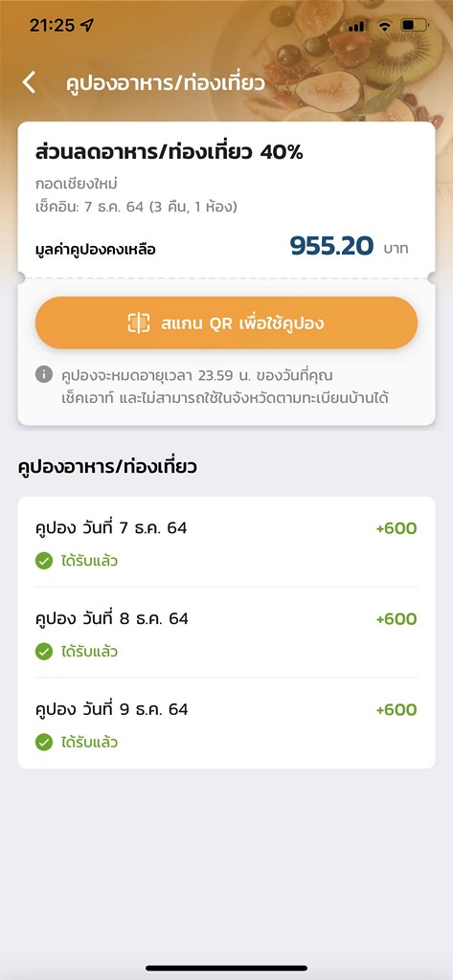
Task: Open the คูปอง วันที่ 7 ธ.ค. 64 row
Action: (x=226, y=543)
